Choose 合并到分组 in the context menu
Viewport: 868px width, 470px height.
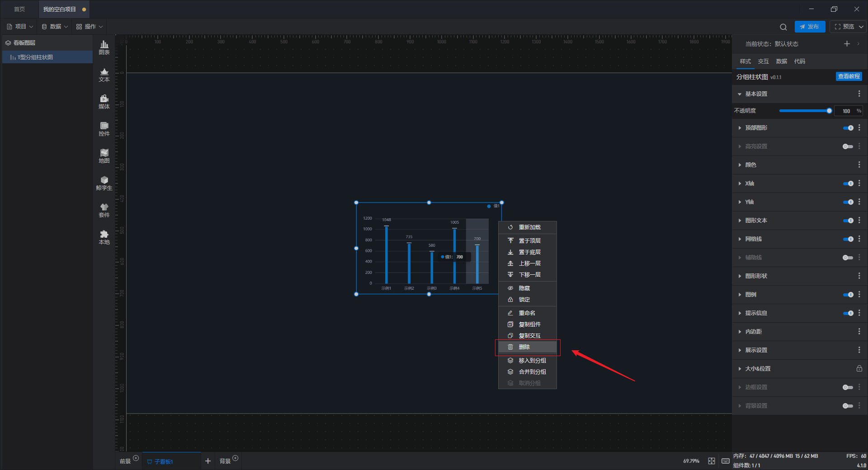coord(528,372)
